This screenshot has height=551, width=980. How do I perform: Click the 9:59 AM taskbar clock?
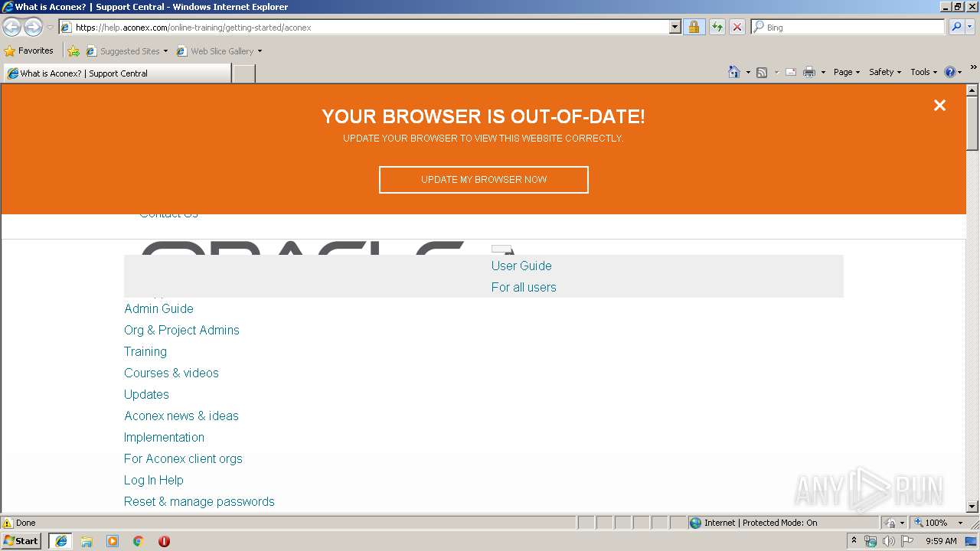click(941, 541)
